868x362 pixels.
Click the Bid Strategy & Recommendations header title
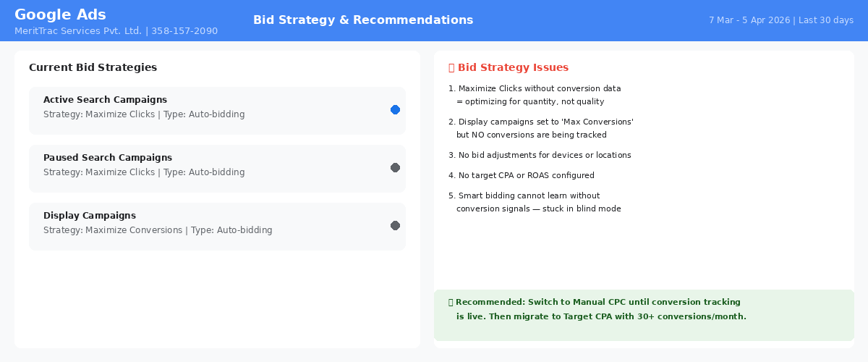[x=363, y=20]
